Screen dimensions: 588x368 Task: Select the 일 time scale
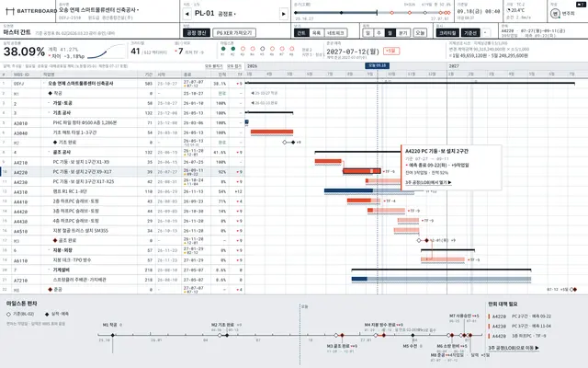point(367,33)
